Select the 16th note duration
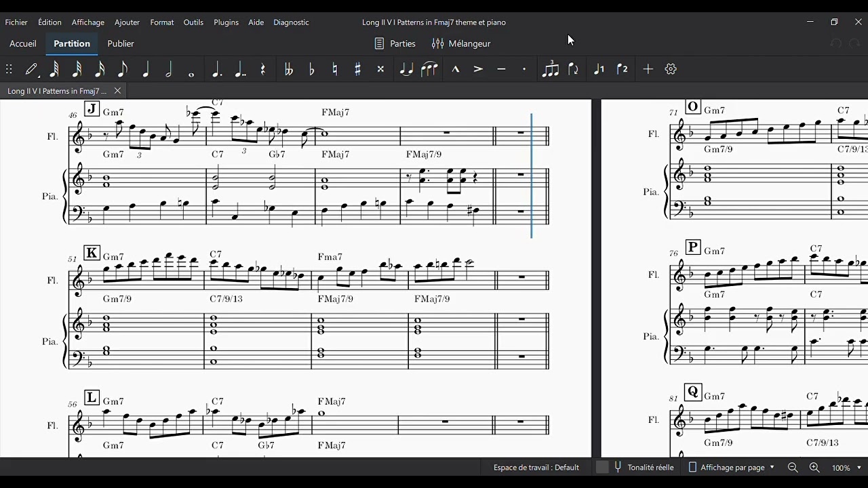 tap(100, 69)
